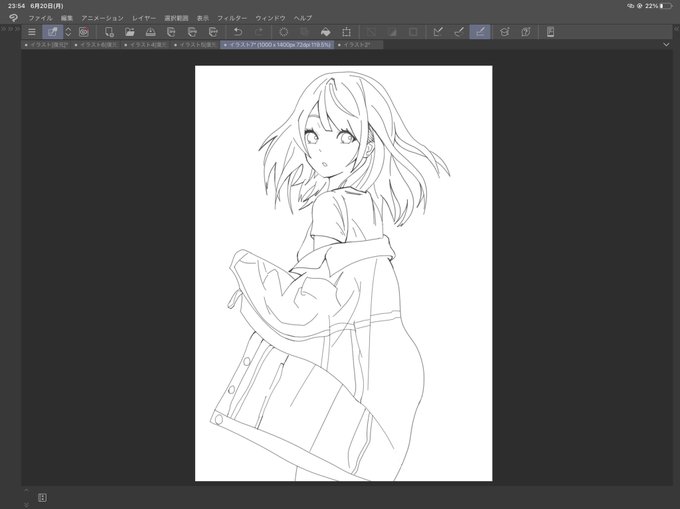Expand the left palette dock arrows
This screenshot has height=509, width=680.
10,29
